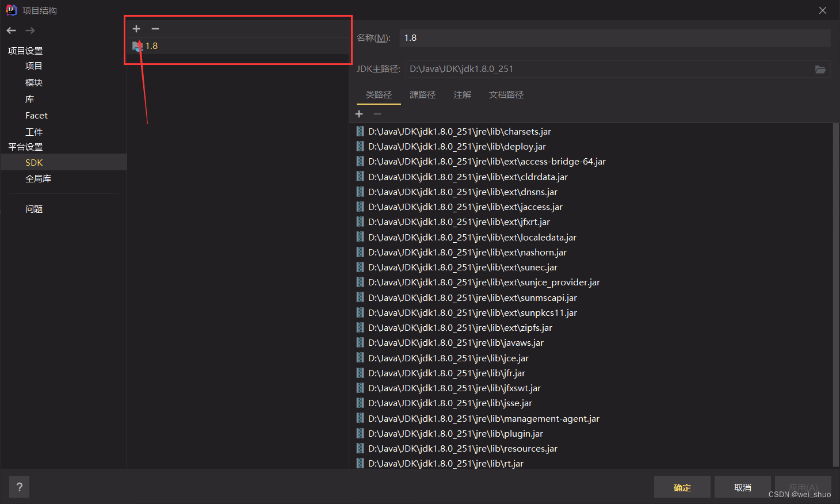Switch to the 源路径 tab
Screen dimensions: 840x504
tap(422, 95)
